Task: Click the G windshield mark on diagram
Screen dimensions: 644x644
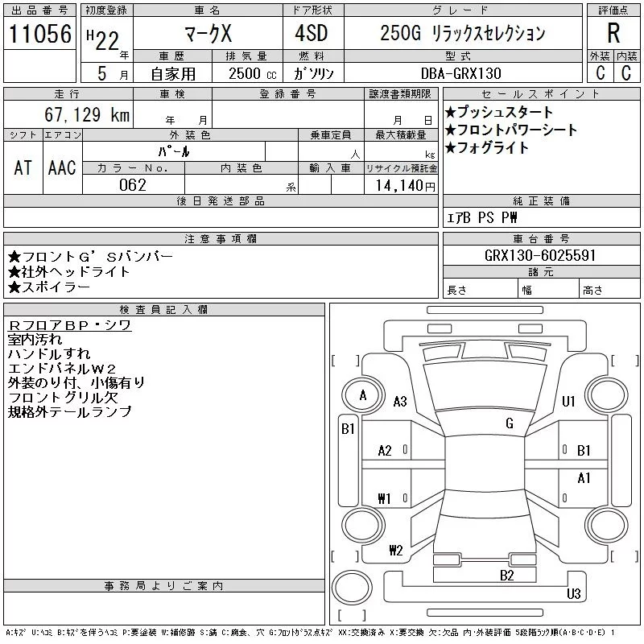Action: coord(510,423)
